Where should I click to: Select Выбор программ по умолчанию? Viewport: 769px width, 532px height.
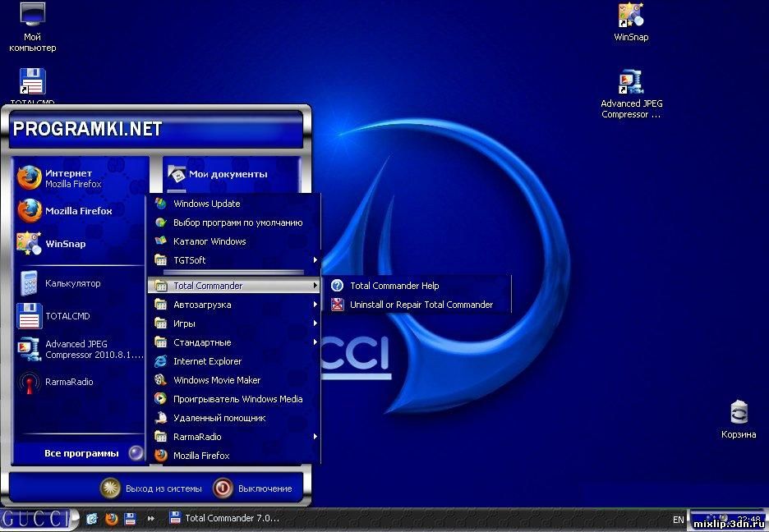(x=234, y=222)
